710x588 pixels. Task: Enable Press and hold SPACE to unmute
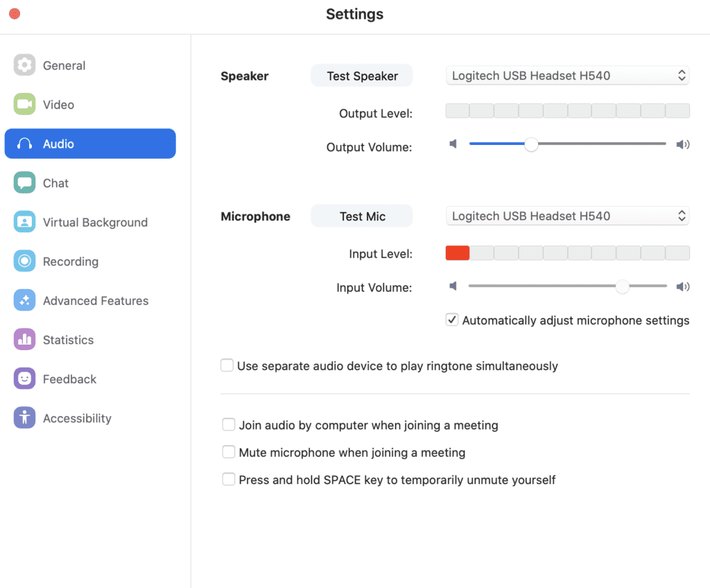(x=229, y=479)
